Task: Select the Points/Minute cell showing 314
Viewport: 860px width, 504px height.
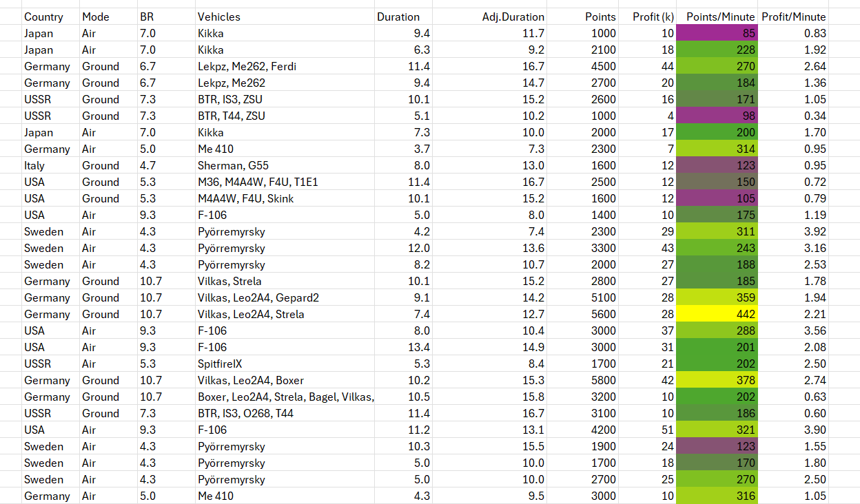Action: pyautogui.click(x=717, y=149)
